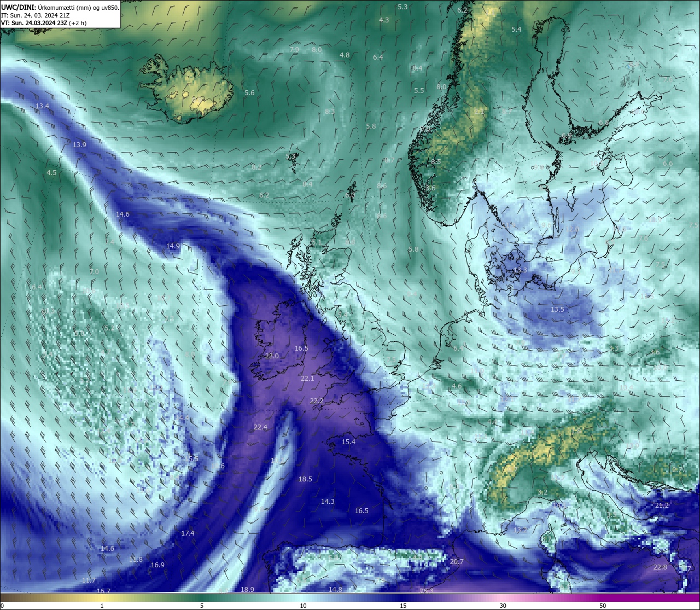
Task: Select the 14.9 map value
Action: (173, 246)
